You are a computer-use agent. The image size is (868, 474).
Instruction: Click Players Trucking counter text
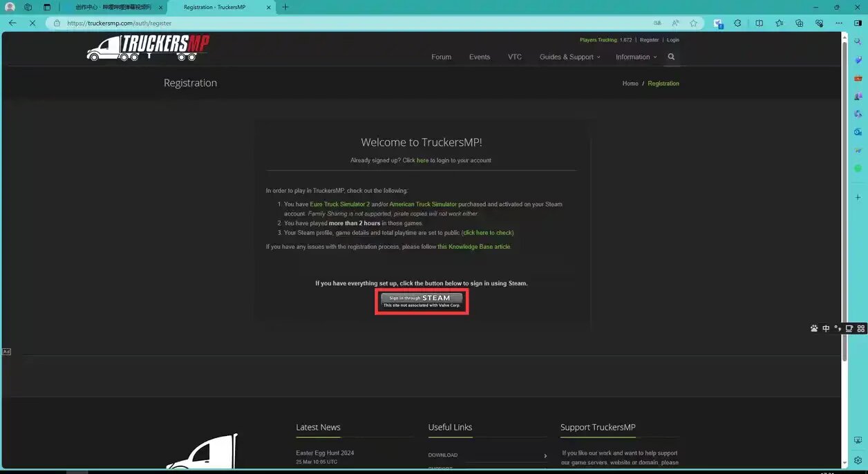pyautogui.click(x=605, y=40)
